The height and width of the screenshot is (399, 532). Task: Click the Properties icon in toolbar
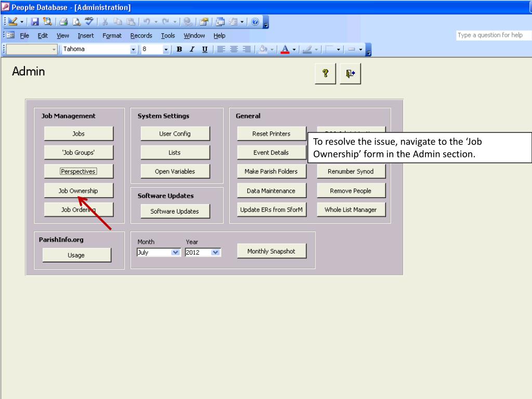(x=204, y=22)
